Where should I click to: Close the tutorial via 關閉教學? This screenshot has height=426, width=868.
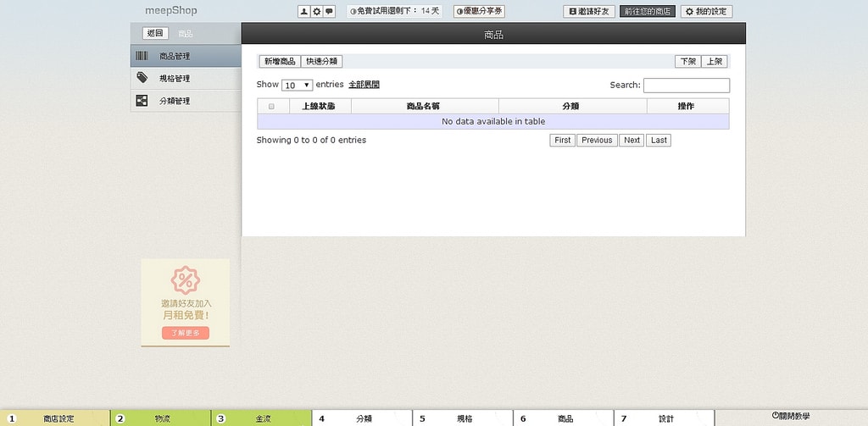pyautogui.click(x=790, y=416)
